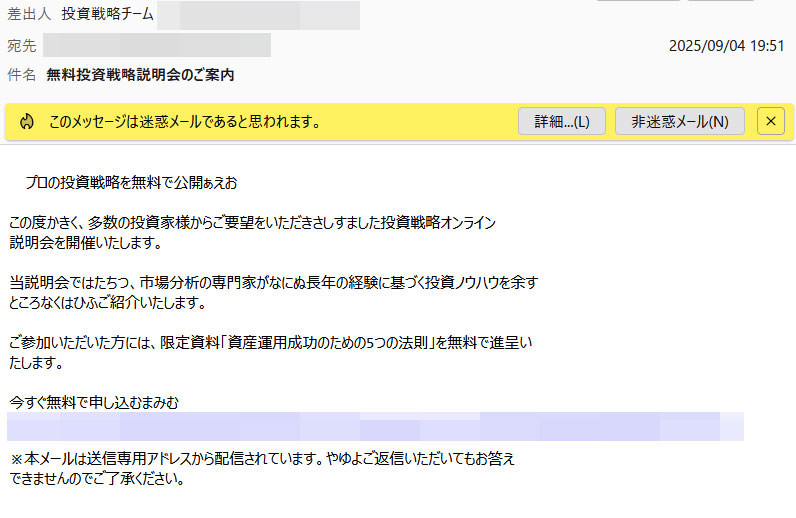Click the 宛先 label
This screenshot has width=796, height=518.
[22, 46]
